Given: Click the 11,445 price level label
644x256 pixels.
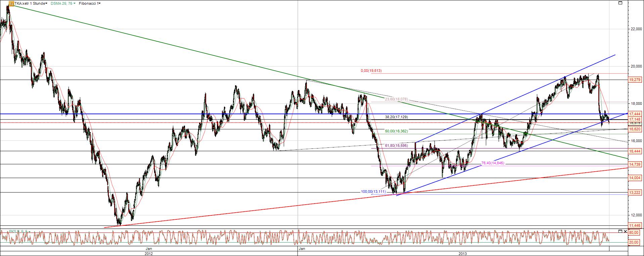Looking at the screenshot, I should coord(635,225).
